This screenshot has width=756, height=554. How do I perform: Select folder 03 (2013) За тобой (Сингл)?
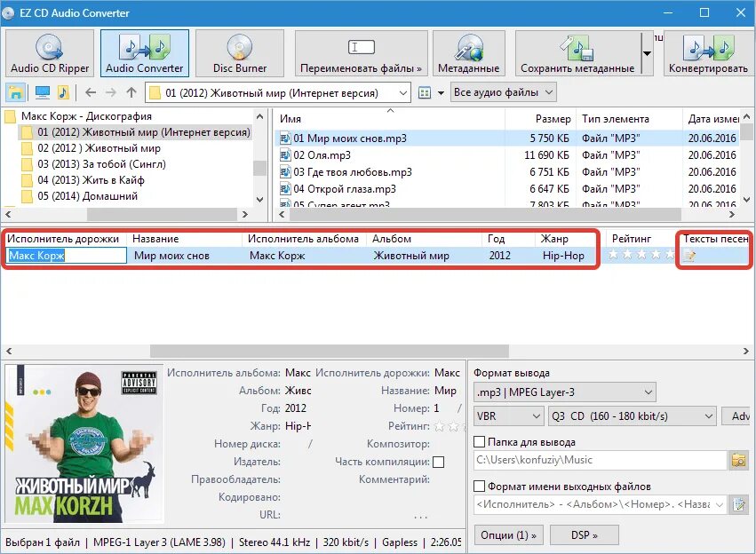click(101, 163)
